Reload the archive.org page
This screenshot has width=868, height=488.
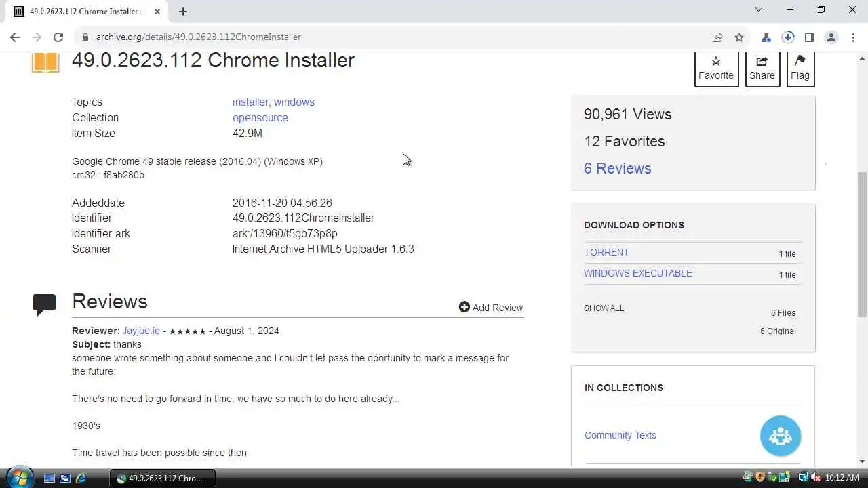click(x=58, y=37)
